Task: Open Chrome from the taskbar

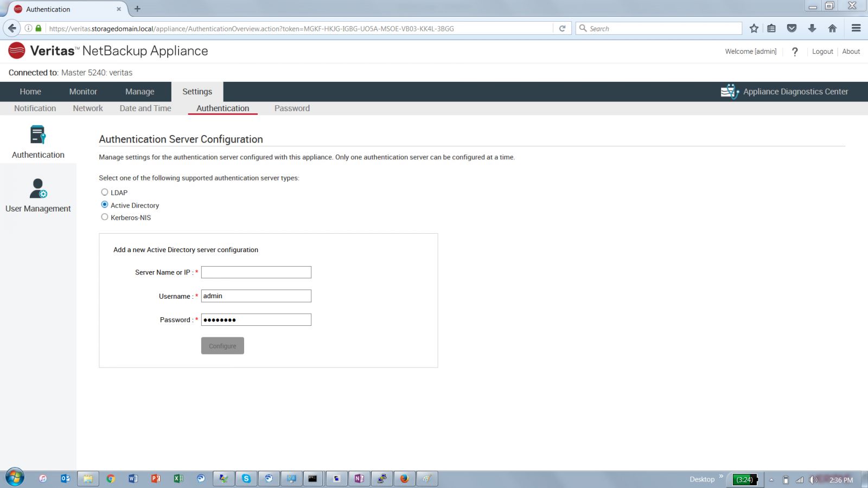Action: (111, 479)
